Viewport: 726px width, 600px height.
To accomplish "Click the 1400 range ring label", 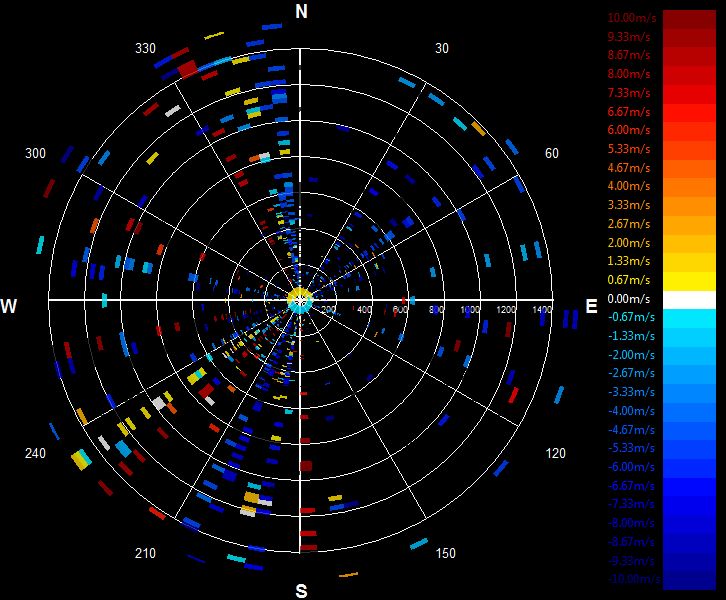I will tap(542, 309).
